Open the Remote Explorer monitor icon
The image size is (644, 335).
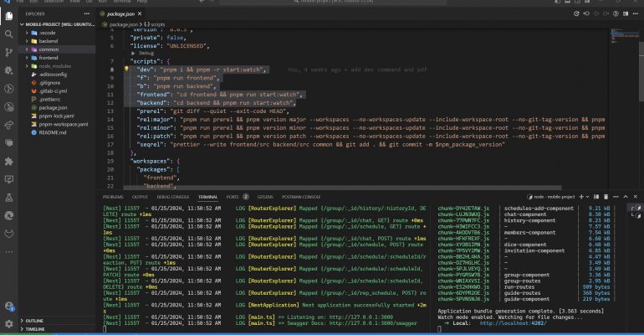(9, 179)
